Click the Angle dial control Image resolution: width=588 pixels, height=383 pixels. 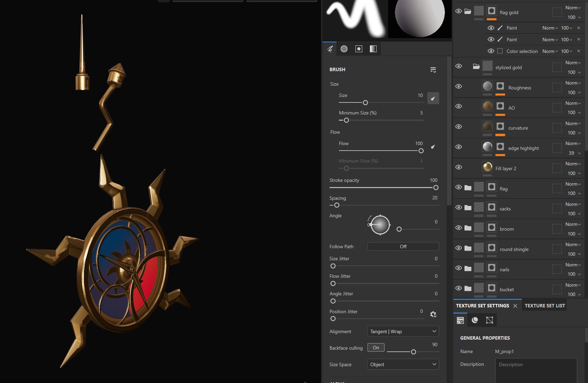point(380,225)
